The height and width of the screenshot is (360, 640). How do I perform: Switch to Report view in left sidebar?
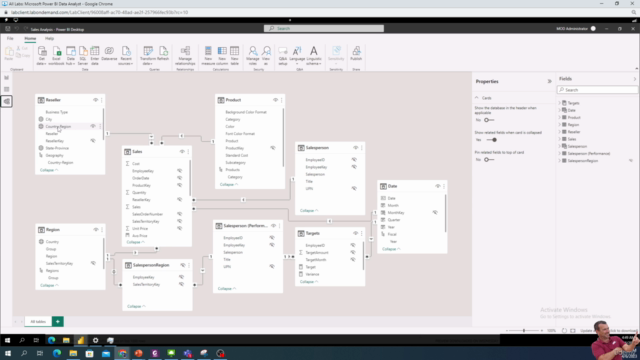tap(7, 78)
